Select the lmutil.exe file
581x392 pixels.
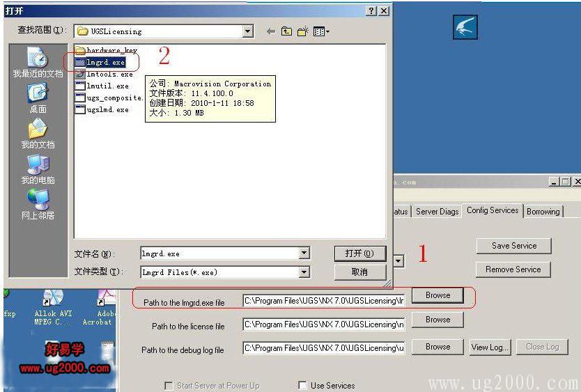pyautogui.click(x=102, y=86)
